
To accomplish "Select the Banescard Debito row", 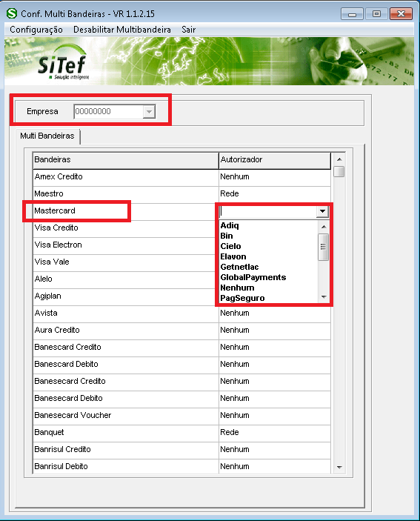I will (x=125, y=365).
